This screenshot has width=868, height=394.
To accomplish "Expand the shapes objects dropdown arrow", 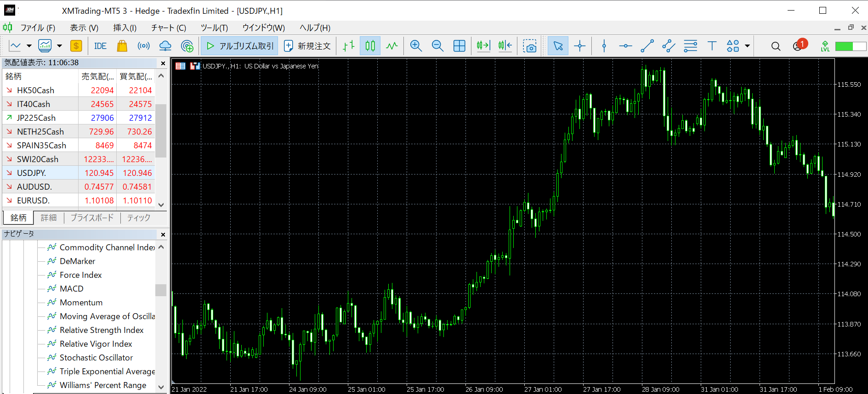I will click(x=747, y=46).
